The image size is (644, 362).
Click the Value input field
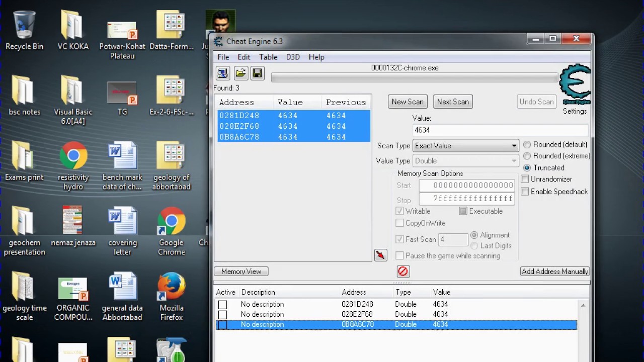coord(500,130)
